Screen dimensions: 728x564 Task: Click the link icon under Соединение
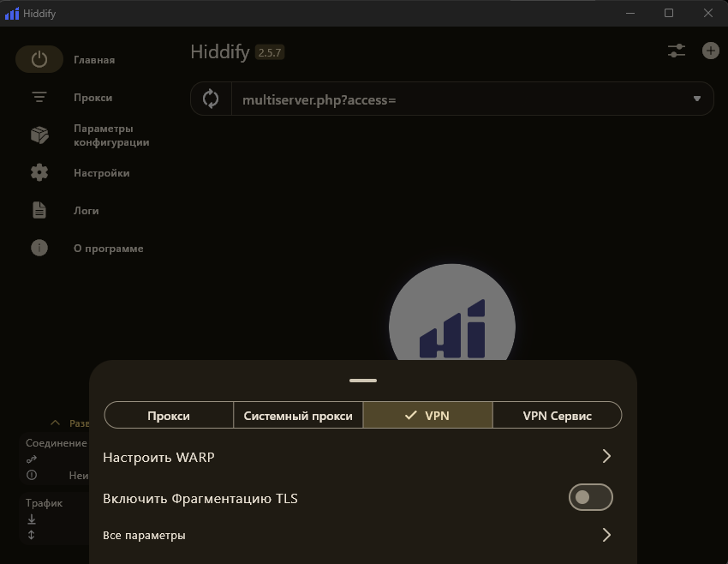31,459
